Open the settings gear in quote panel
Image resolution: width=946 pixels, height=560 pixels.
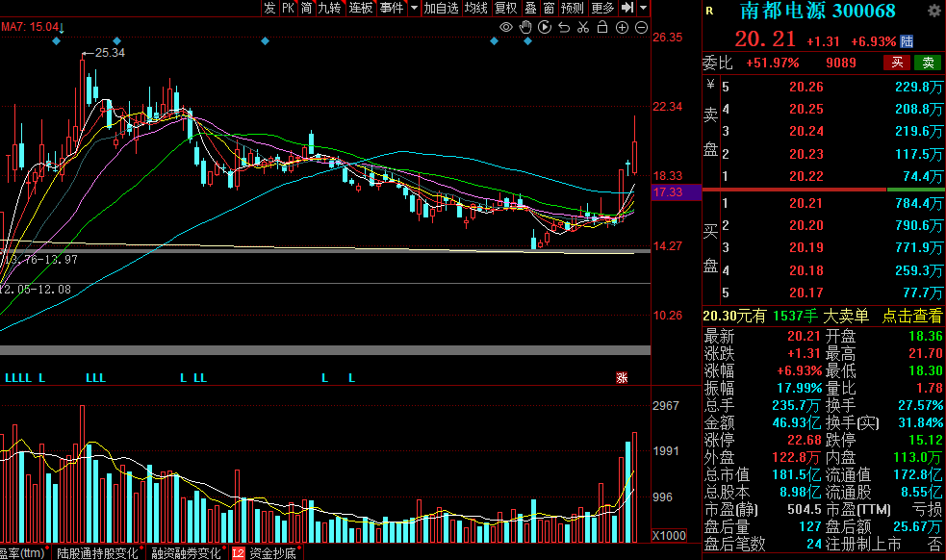pos(933,11)
